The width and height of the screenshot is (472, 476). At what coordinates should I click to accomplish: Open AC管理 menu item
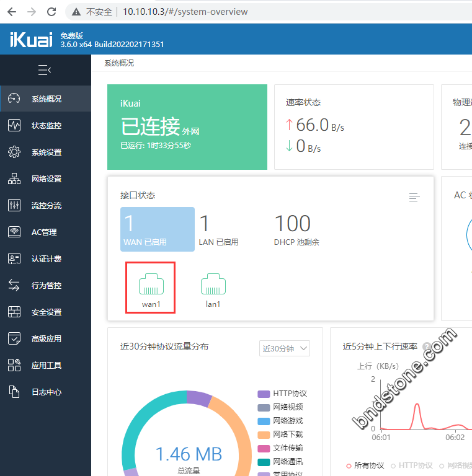[45, 232]
